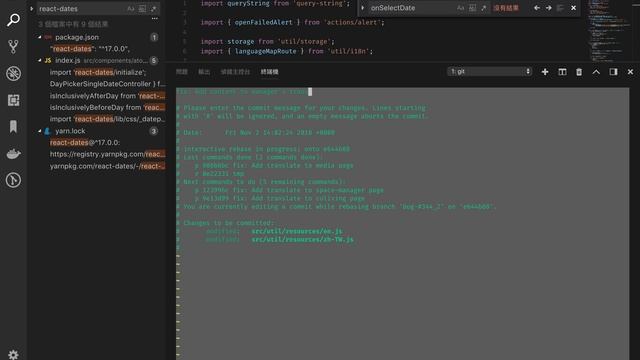
Task: Close the bottom terminal panel
Action: pos(630,72)
